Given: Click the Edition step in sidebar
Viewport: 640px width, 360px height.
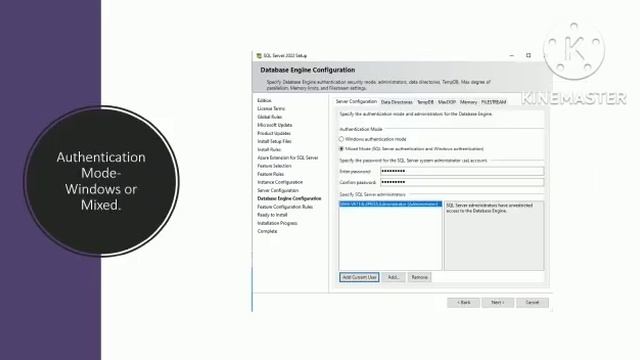Looking at the screenshot, I should click(x=264, y=100).
